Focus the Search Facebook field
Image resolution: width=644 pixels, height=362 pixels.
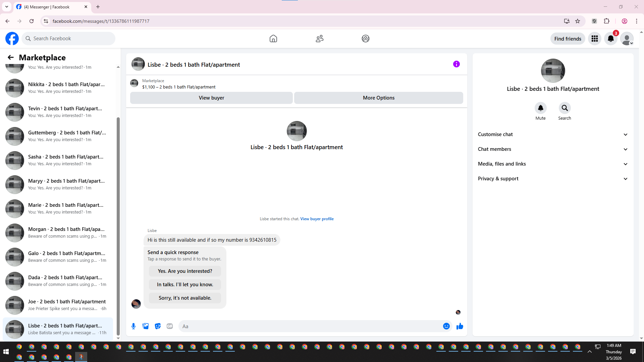click(x=68, y=39)
